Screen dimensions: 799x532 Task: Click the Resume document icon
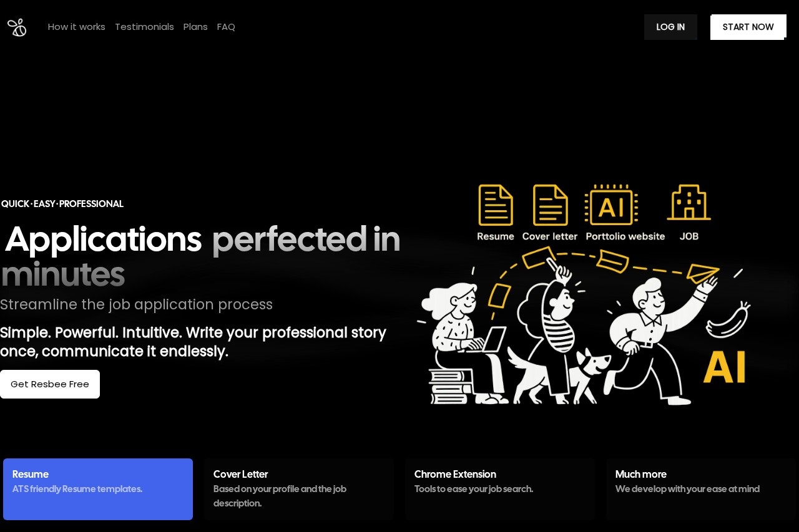tap(496, 205)
